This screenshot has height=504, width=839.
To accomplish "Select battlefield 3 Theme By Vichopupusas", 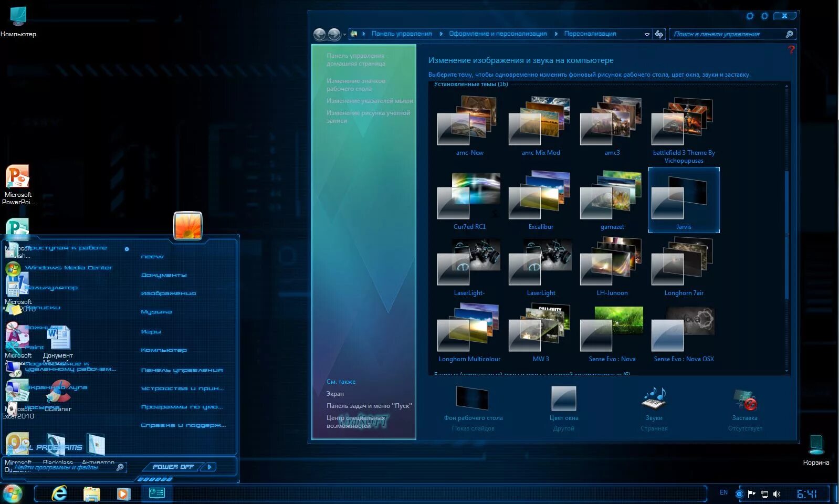I will [684, 130].
